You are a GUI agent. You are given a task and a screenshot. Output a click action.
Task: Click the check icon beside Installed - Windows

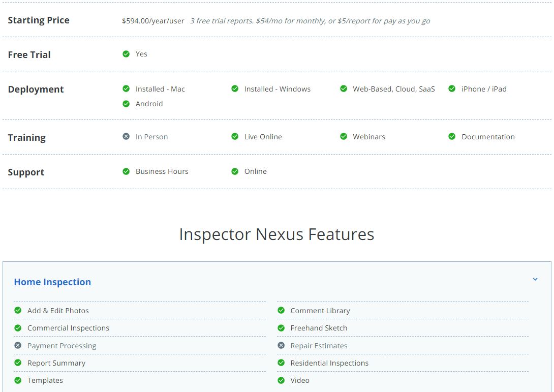point(235,88)
